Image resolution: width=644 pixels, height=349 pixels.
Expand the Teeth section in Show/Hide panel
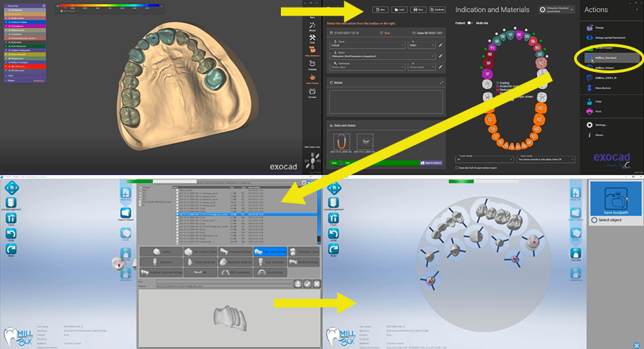click(x=6, y=75)
